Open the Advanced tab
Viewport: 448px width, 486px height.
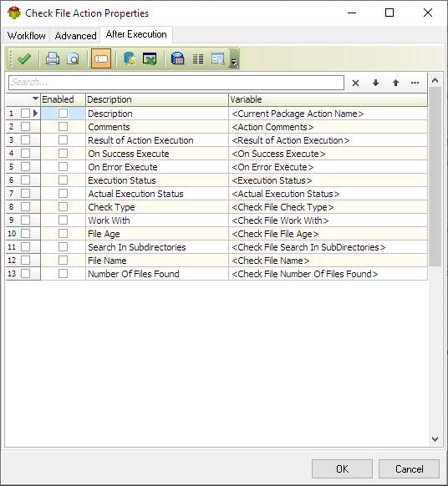coord(75,36)
